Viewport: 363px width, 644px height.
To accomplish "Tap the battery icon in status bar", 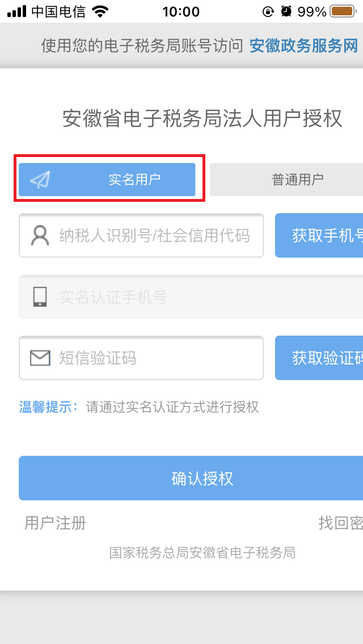I will pos(343,11).
